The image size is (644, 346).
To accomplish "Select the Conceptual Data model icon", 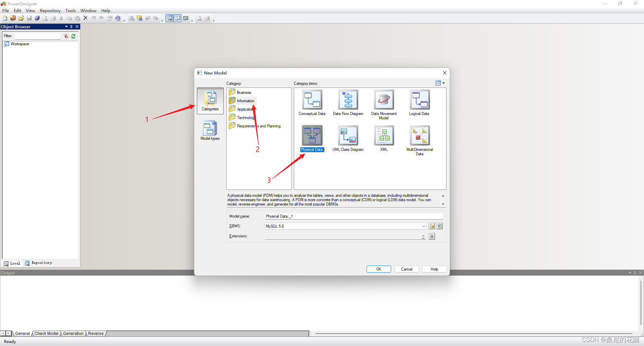I will tap(312, 100).
